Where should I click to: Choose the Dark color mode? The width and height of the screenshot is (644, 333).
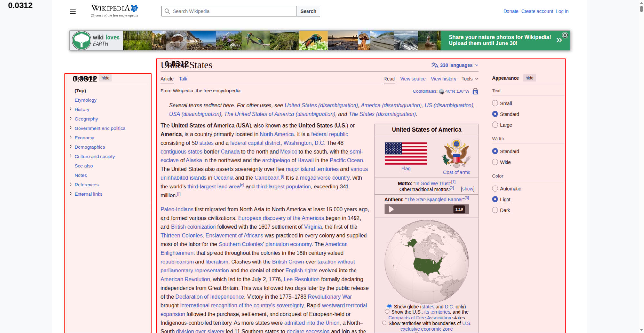495,210
